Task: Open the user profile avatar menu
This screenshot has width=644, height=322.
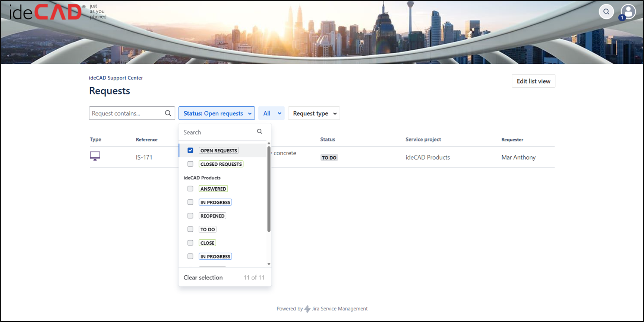Action: tap(628, 12)
